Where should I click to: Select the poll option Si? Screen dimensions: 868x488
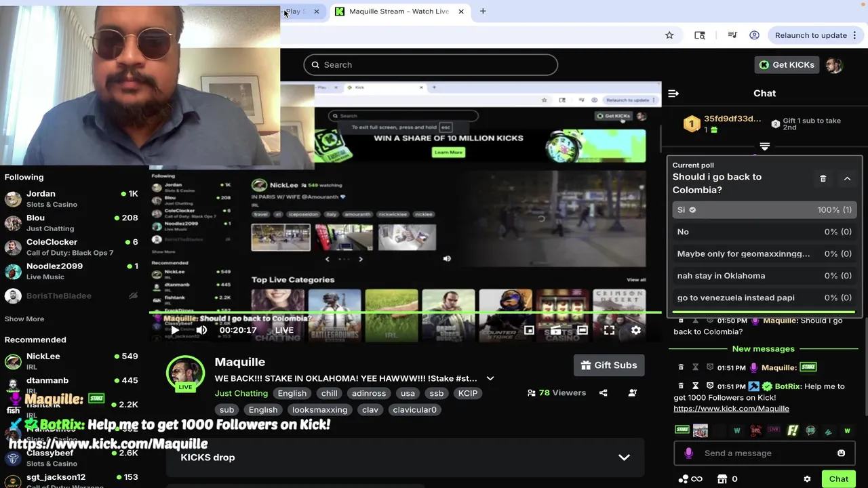pos(764,210)
